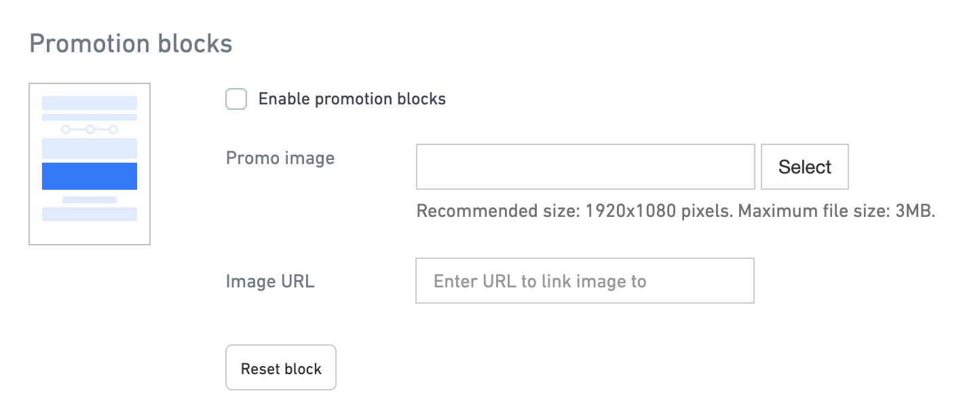Select the promotion block preview thumbnail
Viewport: 980px width, 404px height.
(89, 163)
